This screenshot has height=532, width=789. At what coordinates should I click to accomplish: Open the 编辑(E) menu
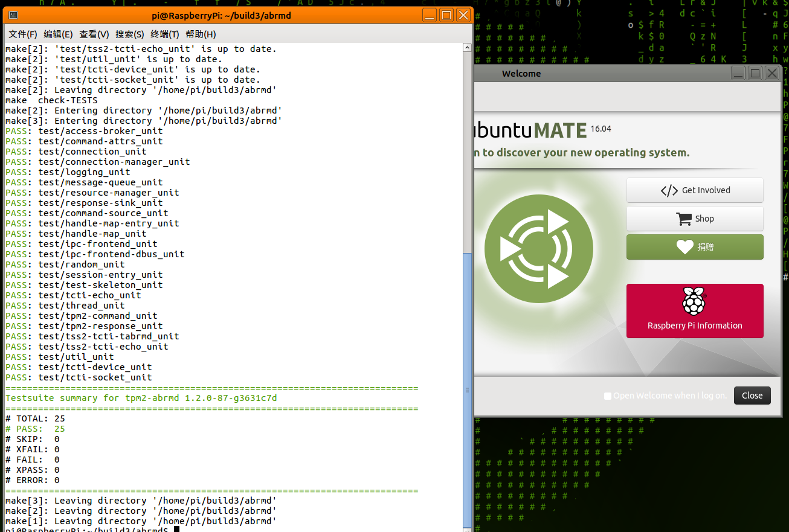click(x=58, y=34)
